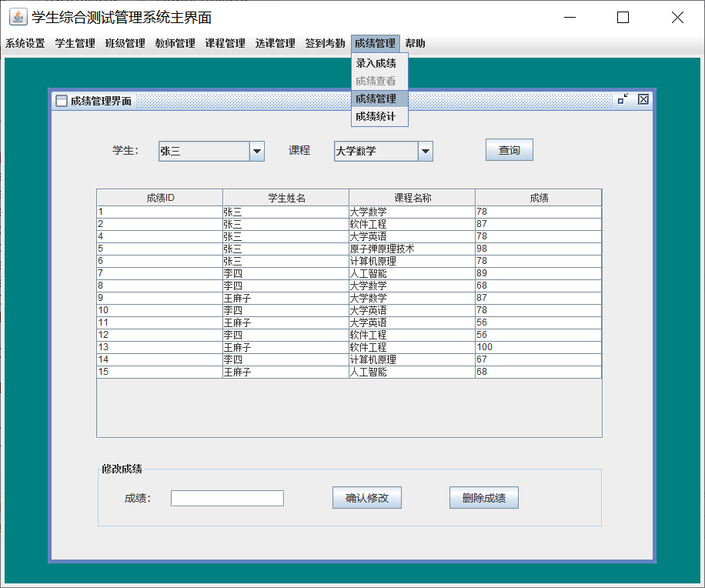Open the 课程管理 menu
The image size is (705, 588).
pos(225,43)
